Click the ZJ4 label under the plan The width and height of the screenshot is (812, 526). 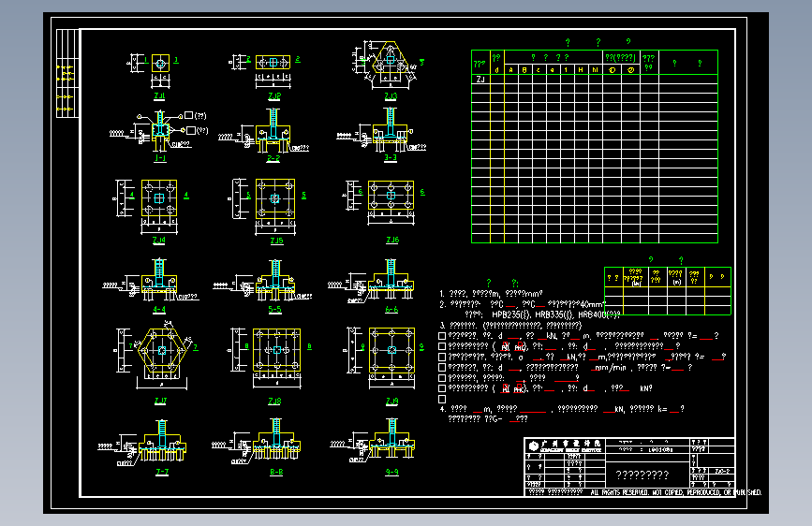(159, 241)
